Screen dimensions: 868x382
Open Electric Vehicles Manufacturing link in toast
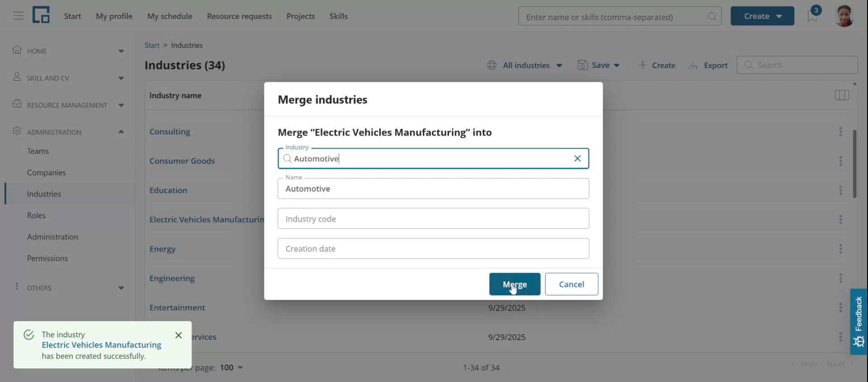(x=101, y=345)
